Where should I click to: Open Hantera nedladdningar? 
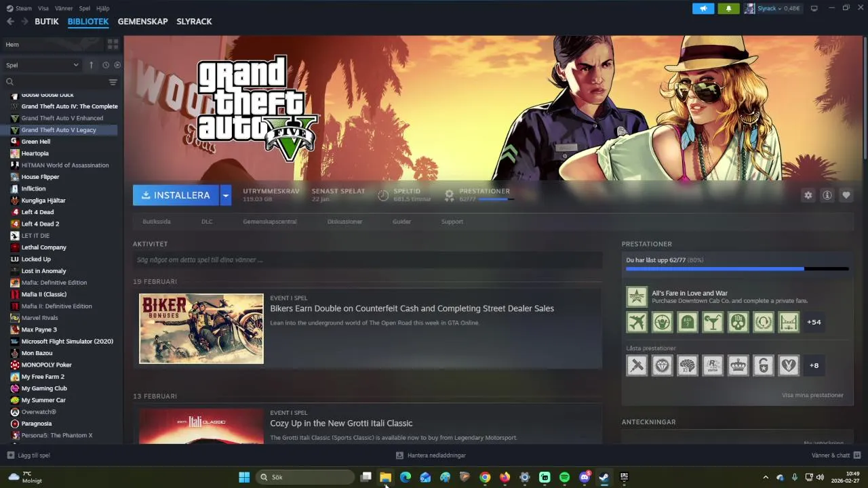pos(431,455)
